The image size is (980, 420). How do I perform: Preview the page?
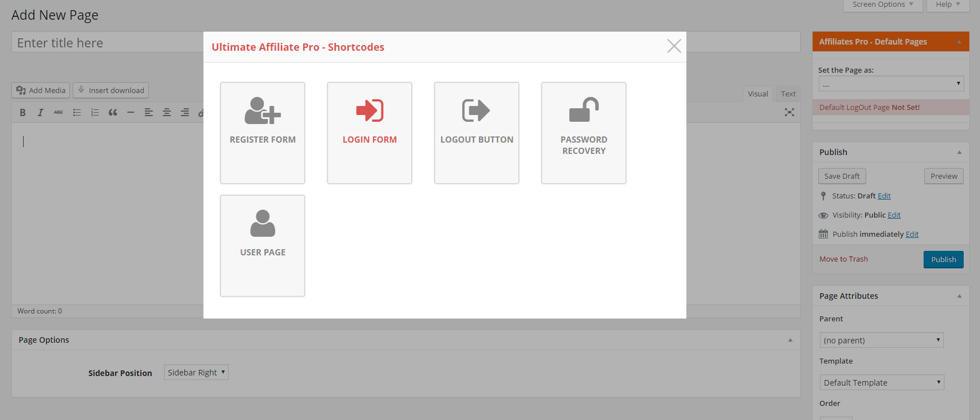pyautogui.click(x=944, y=176)
